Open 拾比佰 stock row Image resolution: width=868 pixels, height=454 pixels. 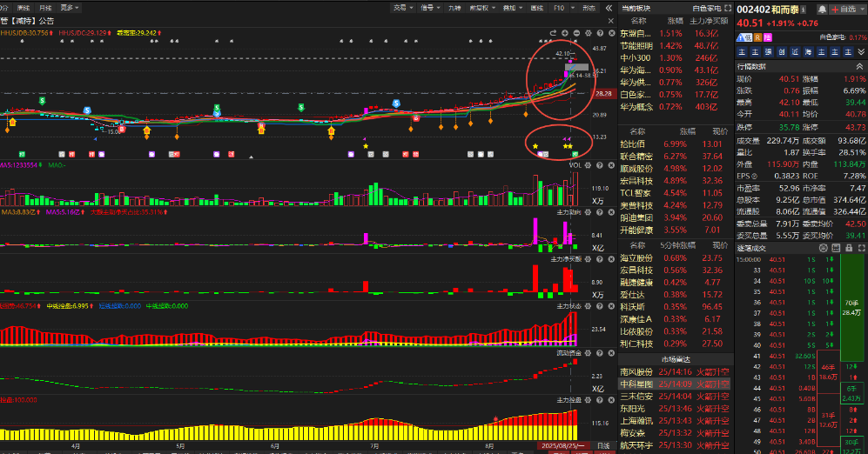click(x=675, y=144)
